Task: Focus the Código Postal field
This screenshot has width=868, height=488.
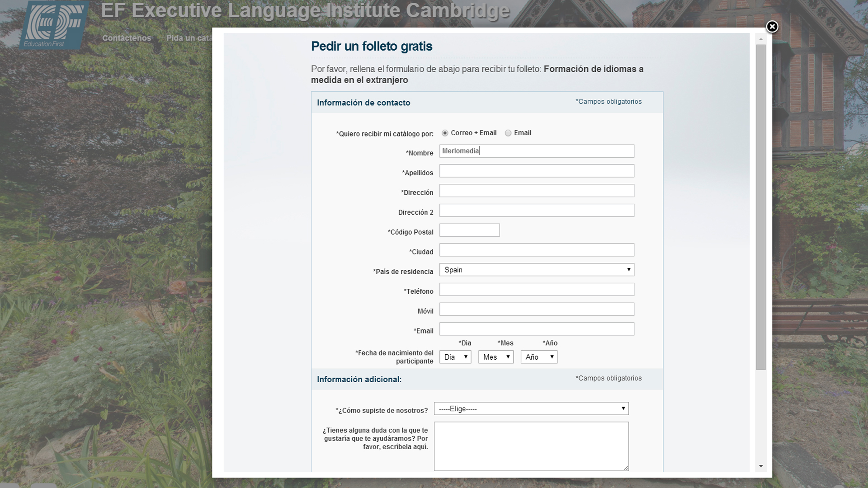Action: pos(469,230)
